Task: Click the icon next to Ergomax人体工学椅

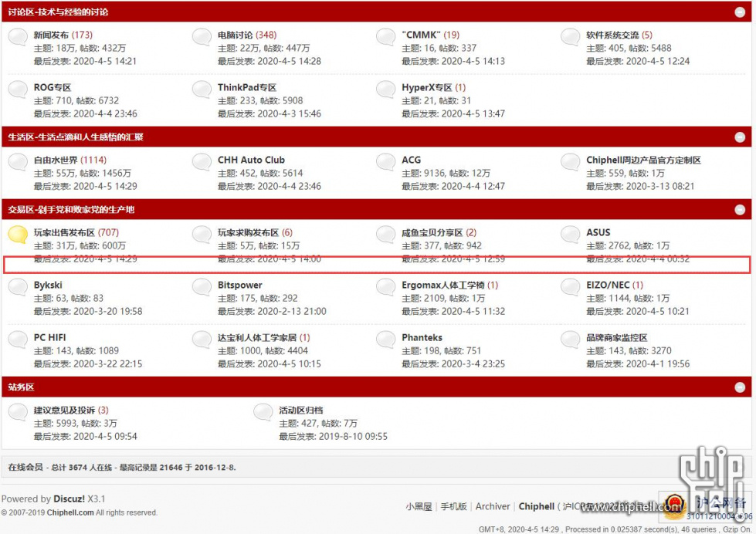Action: pos(385,287)
